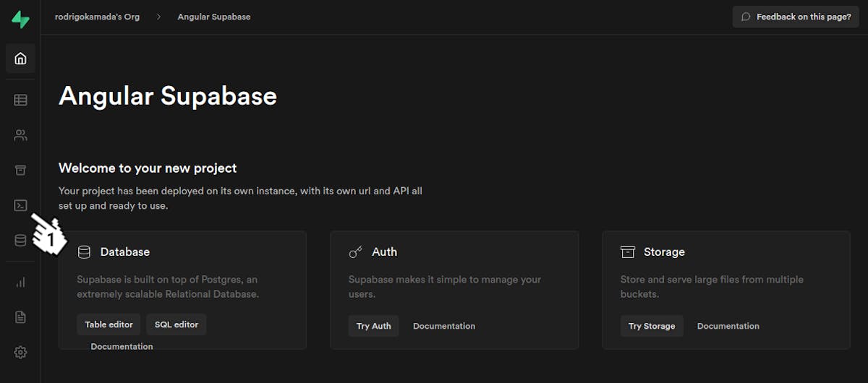Open the Authentication users sidebar icon

pyautogui.click(x=20, y=135)
